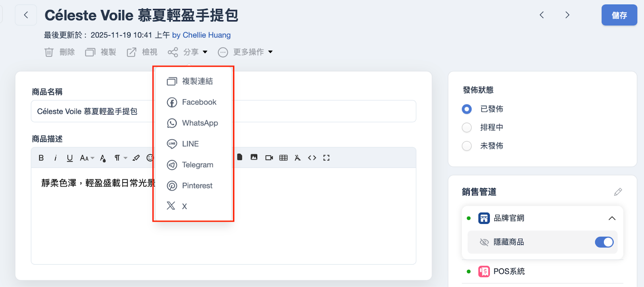Insert a table in the editor
644x287 pixels.
tap(283, 158)
